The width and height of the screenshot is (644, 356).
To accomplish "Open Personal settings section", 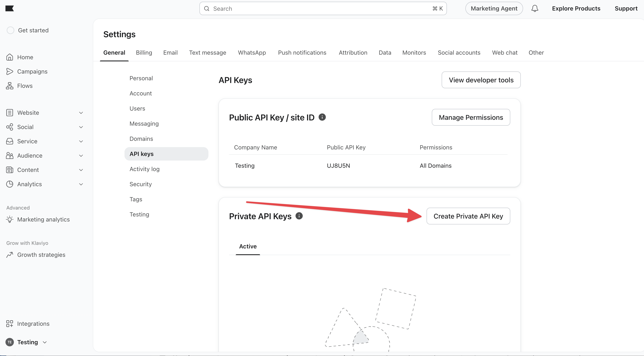I will [141, 78].
